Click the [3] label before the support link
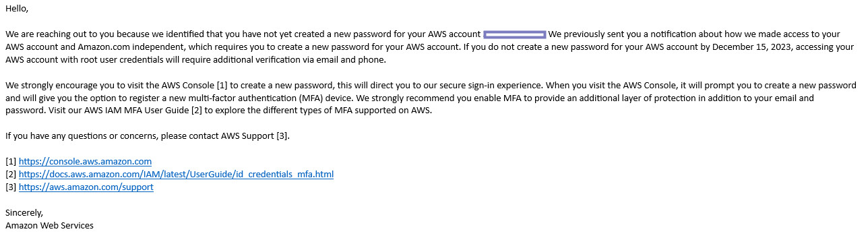This screenshot has height=244, width=868. point(11,187)
